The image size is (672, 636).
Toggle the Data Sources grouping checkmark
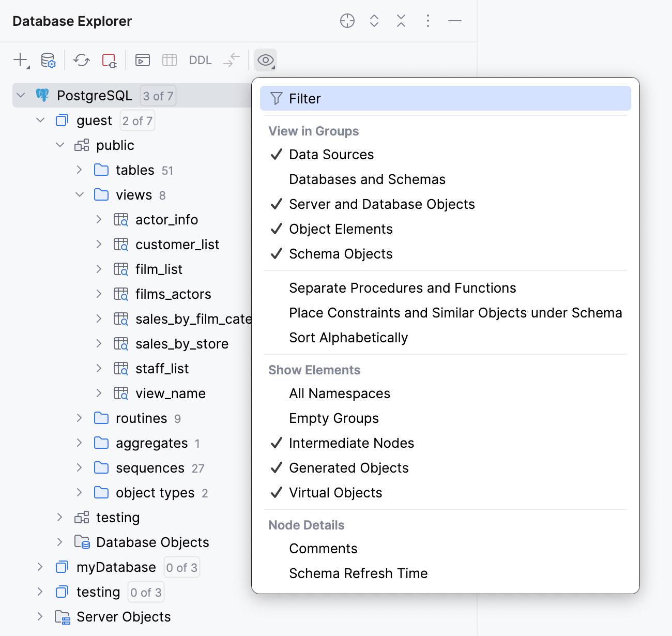click(x=331, y=154)
